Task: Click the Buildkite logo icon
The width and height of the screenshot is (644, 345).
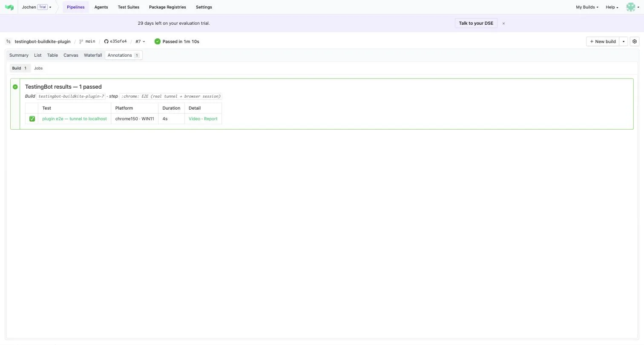Action: 9,7
